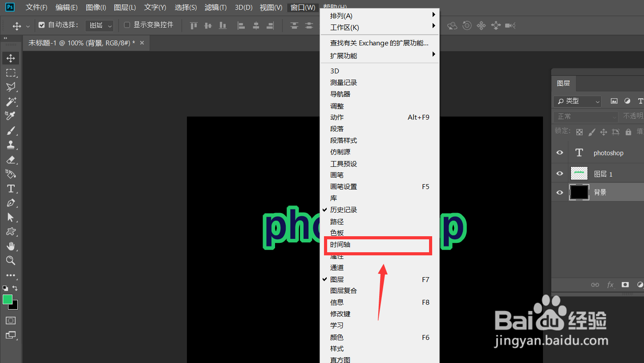Choose 动作 in the Window menu
The width and height of the screenshot is (644, 363).
[x=380, y=117]
